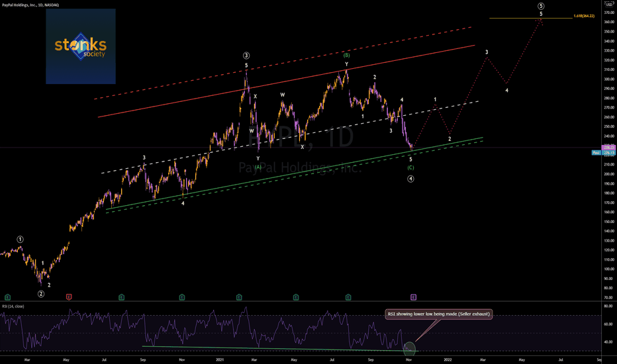Select the RSI (14, close) indicator legend

pyautogui.click(x=13, y=306)
